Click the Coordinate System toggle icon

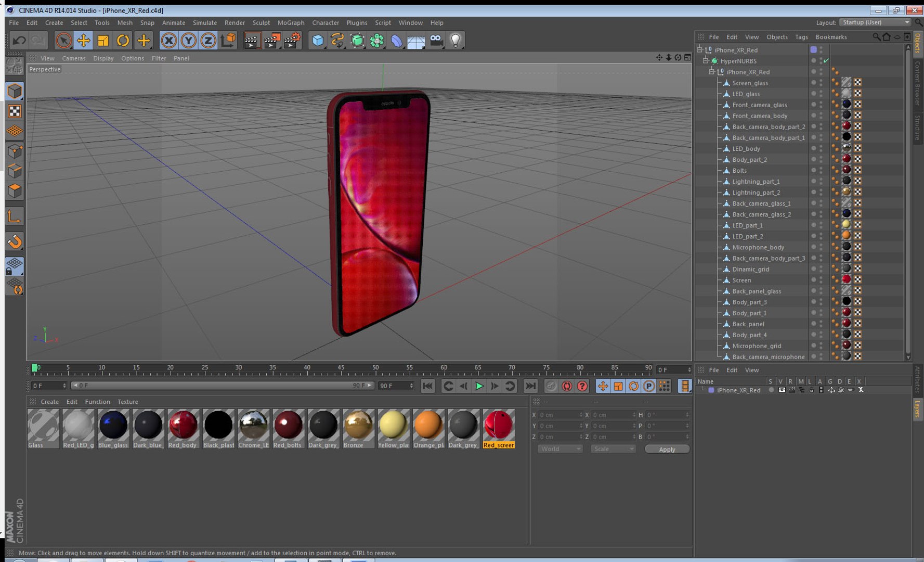click(x=228, y=40)
